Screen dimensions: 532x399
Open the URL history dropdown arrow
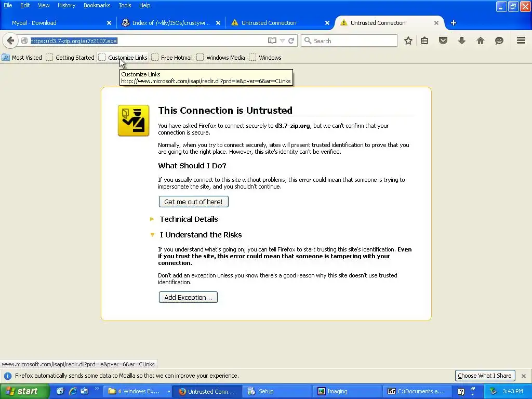click(x=282, y=41)
